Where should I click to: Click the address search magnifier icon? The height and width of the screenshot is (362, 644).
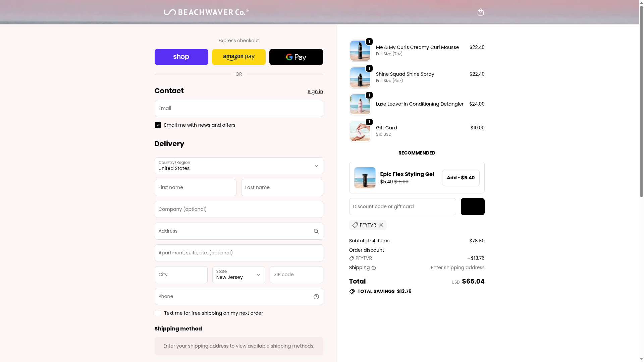tap(316, 231)
